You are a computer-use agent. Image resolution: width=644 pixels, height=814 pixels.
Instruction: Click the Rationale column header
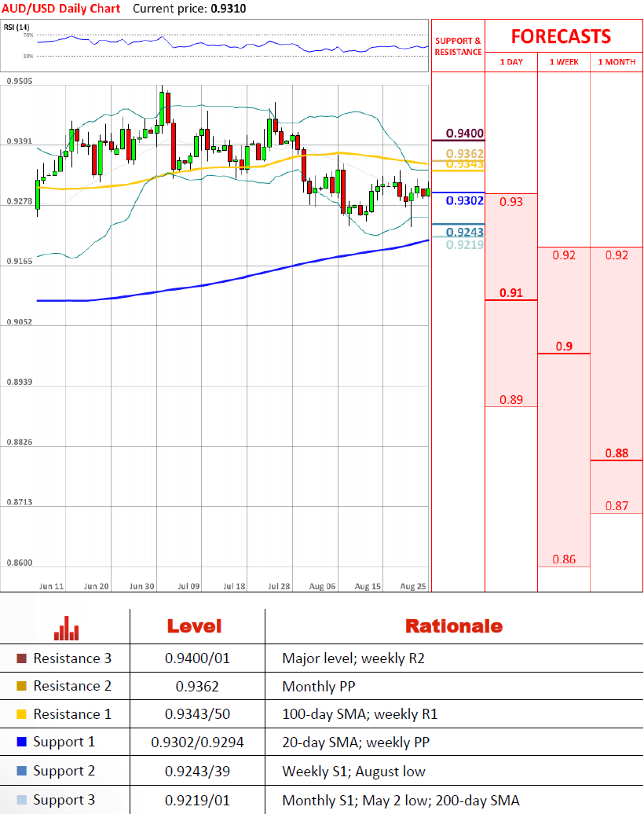pos(454,626)
